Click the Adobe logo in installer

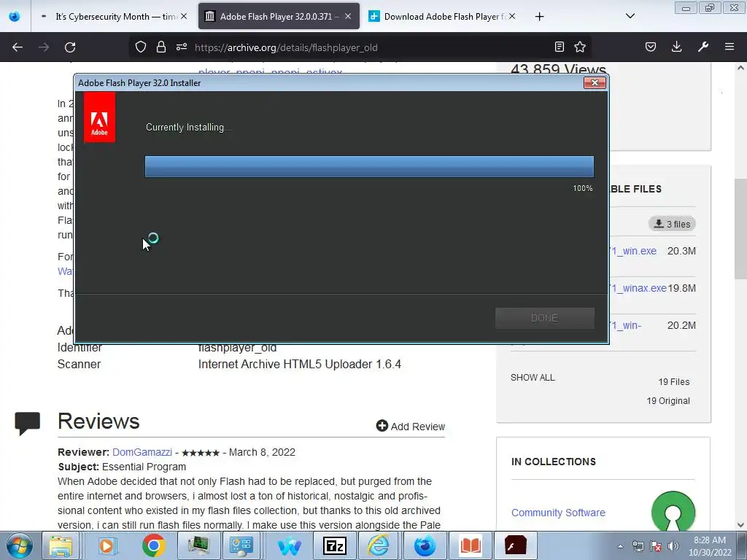pyautogui.click(x=99, y=117)
